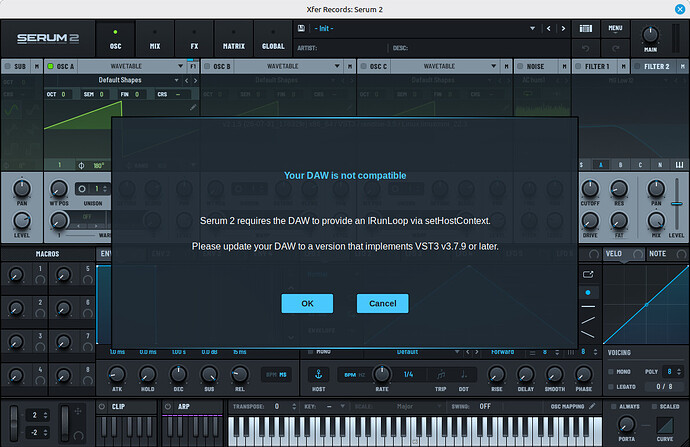Screen dimensions: 690x447
Task: Toggle the OSC A power button
Action: pyautogui.click(x=51, y=66)
